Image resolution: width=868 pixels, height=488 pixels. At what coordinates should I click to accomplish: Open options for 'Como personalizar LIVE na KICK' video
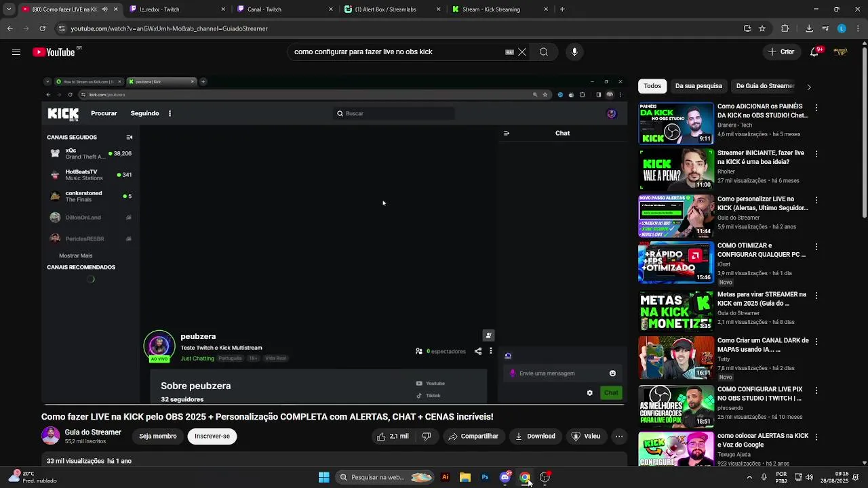(816, 201)
